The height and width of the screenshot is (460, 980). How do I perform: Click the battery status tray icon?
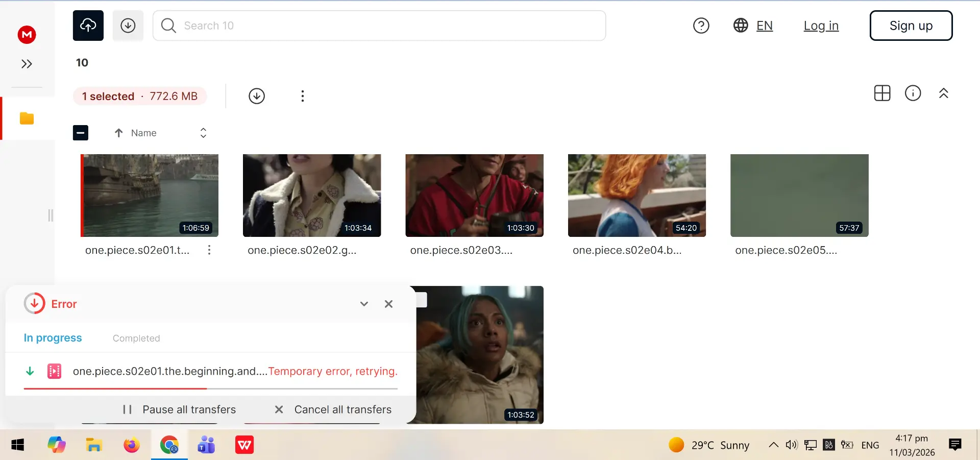tap(847, 445)
